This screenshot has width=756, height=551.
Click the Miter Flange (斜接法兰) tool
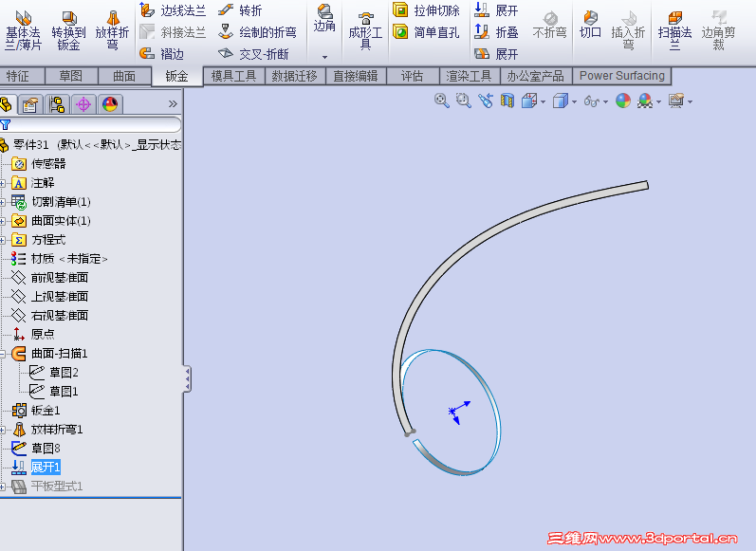pos(172,32)
